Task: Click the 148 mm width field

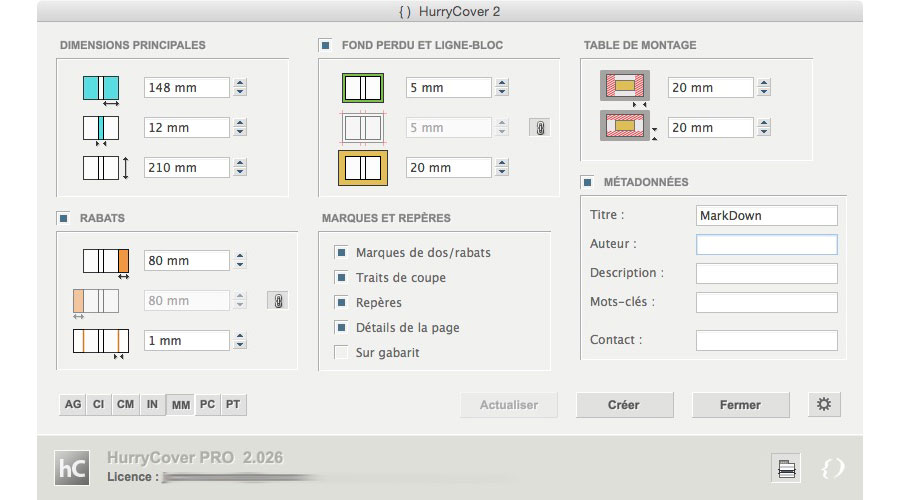Action: (x=187, y=87)
